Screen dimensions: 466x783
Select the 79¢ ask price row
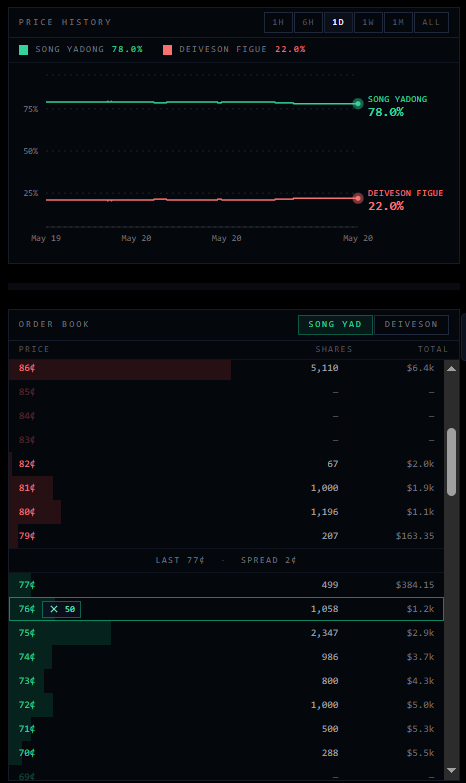tap(226, 536)
